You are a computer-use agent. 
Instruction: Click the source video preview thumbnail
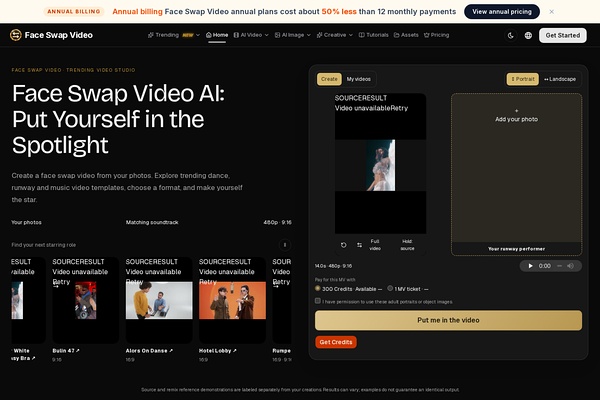click(x=380, y=165)
